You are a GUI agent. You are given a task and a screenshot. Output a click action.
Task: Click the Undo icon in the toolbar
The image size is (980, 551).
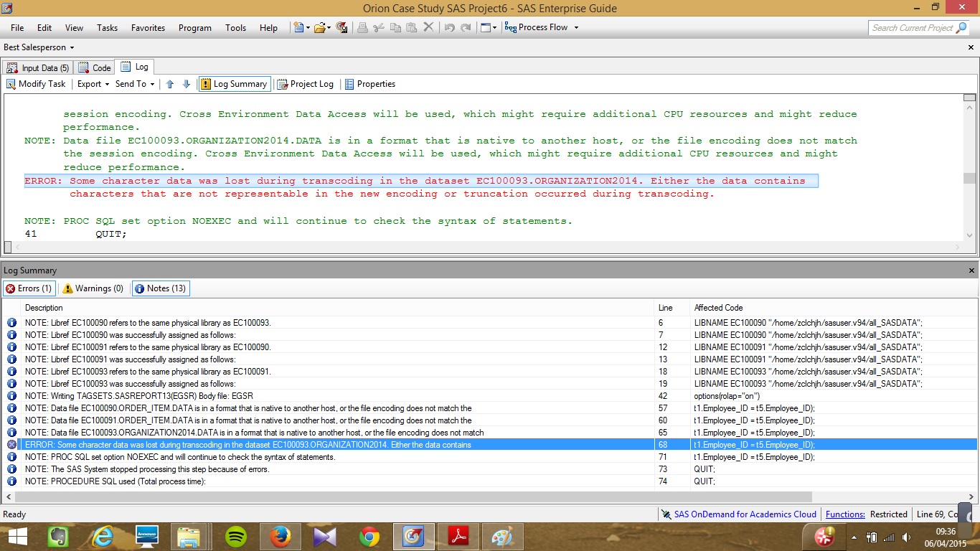coord(448,27)
